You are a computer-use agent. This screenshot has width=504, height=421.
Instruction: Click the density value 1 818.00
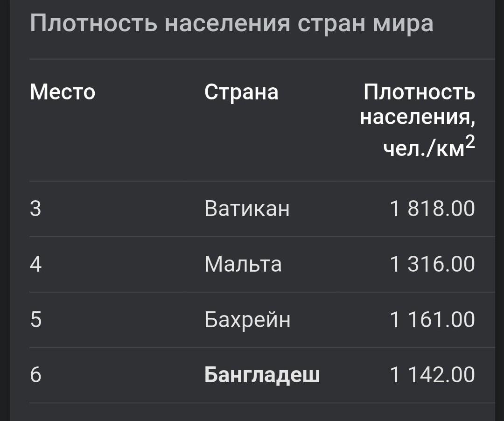(432, 209)
